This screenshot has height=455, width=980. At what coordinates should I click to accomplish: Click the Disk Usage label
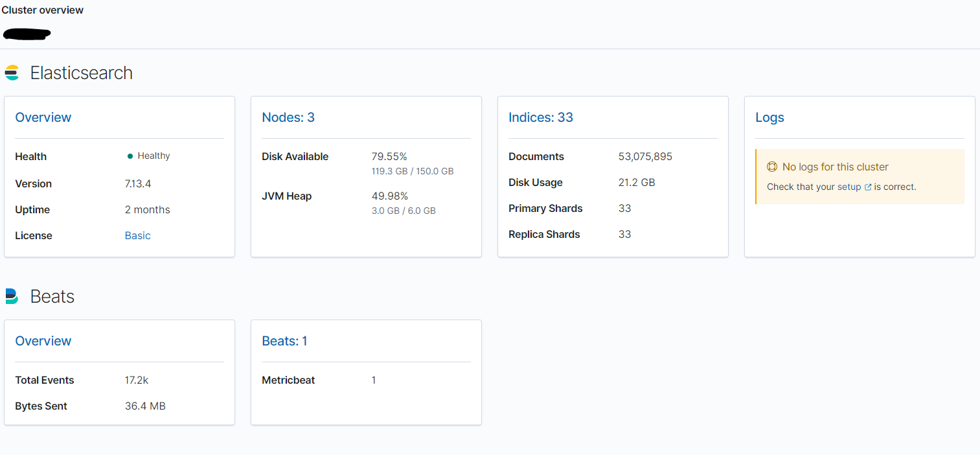[x=536, y=182]
